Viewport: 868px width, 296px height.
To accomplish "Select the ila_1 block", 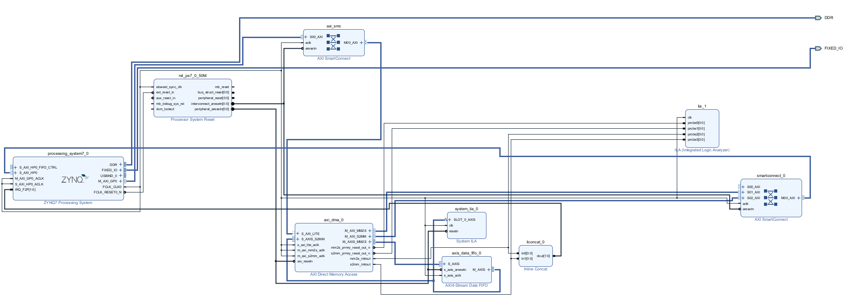I will coord(702,129).
